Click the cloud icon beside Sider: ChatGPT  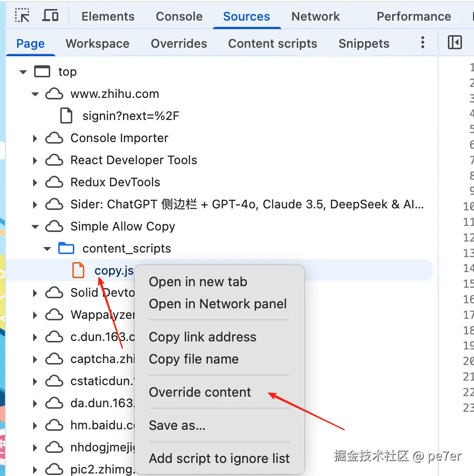coord(54,204)
